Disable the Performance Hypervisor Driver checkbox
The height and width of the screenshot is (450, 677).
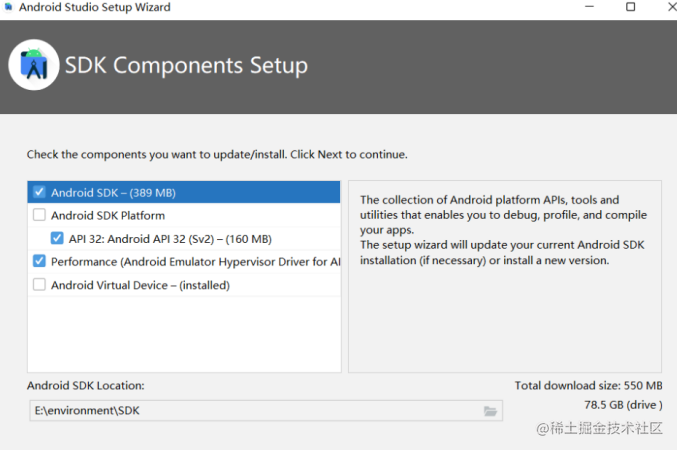(39, 261)
